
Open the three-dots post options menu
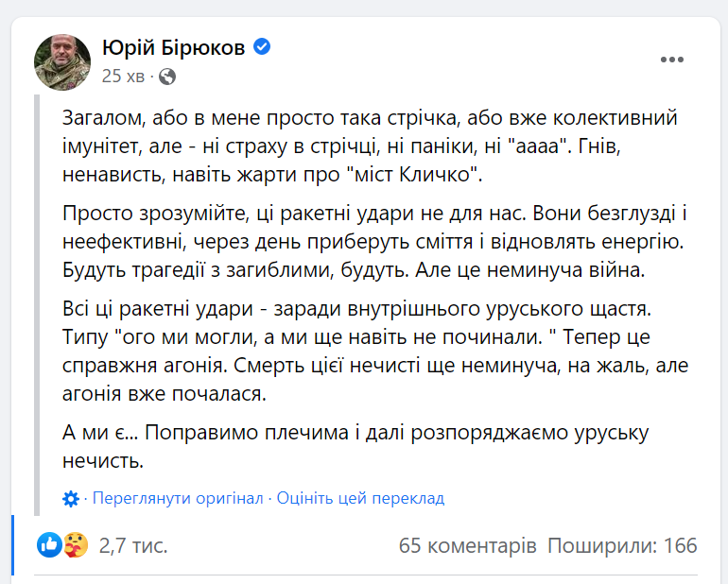[x=672, y=60]
